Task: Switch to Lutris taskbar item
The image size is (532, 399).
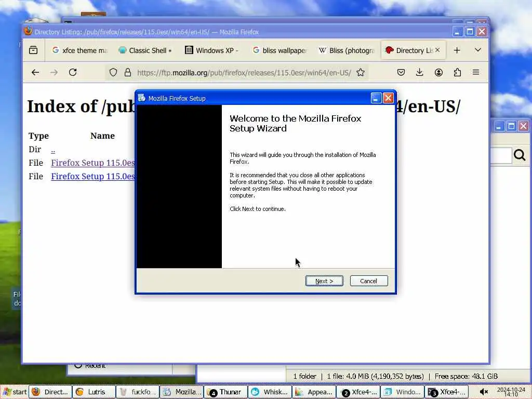Action: pos(94,392)
